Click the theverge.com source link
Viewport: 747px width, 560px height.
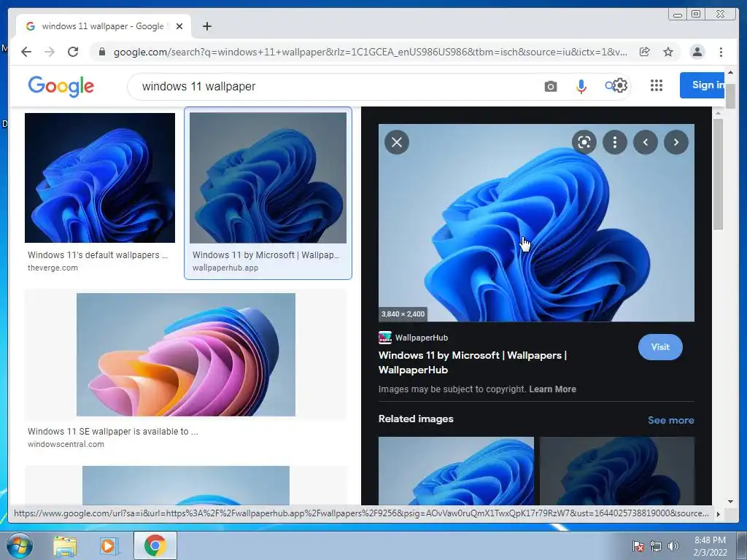pyautogui.click(x=53, y=268)
